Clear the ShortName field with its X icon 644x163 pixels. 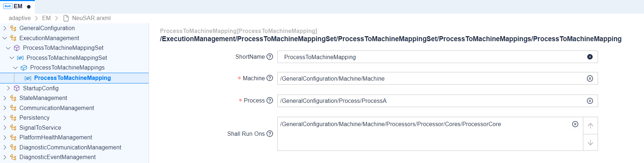click(590, 57)
